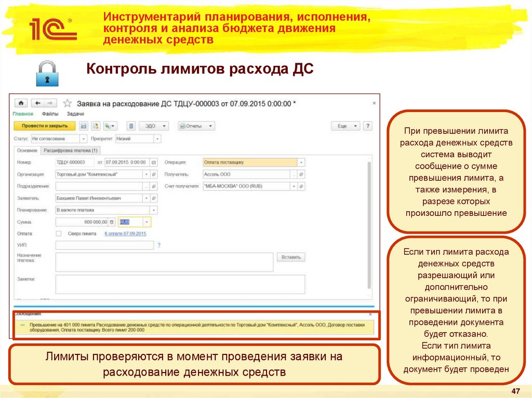Open the help question-mark button

point(368,126)
